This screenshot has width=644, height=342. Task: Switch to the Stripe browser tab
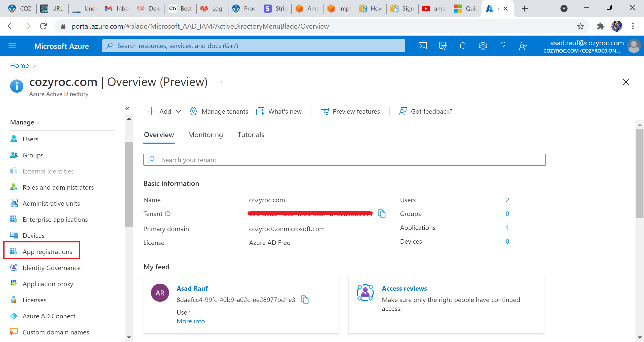tap(276, 9)
